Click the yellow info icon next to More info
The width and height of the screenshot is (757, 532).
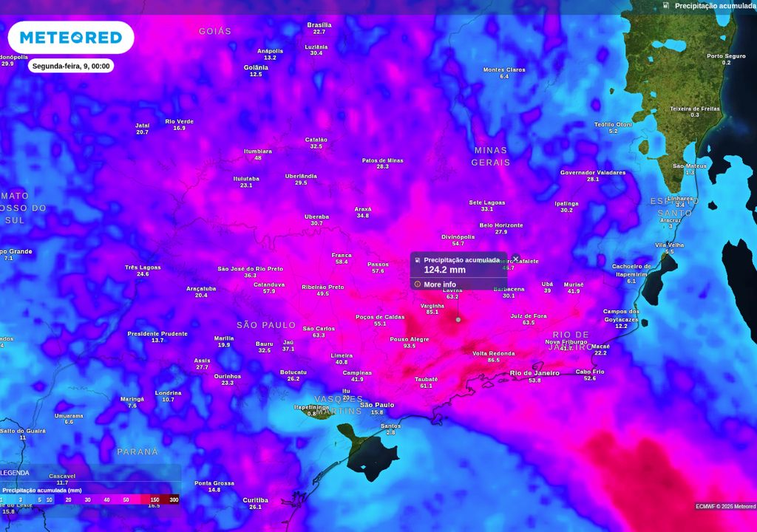pos(417,284)
